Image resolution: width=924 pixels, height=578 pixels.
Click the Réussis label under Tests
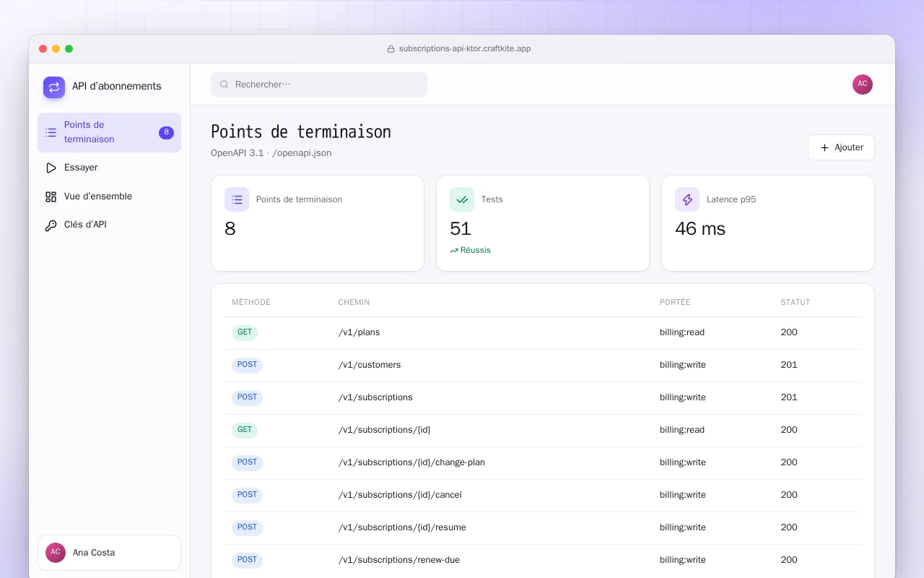476,250
